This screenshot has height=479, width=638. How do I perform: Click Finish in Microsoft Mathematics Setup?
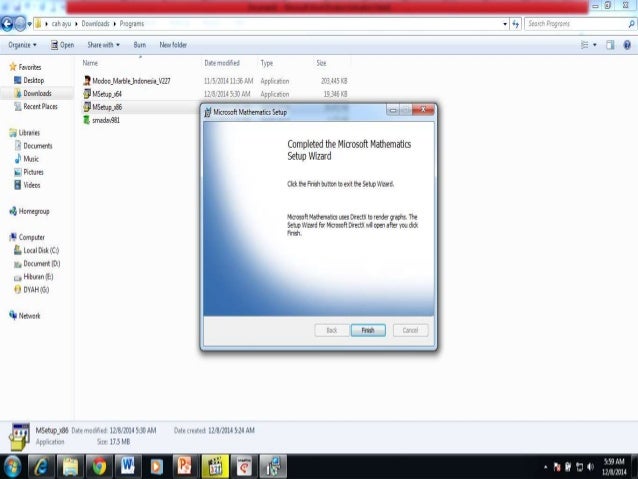click(x=368, y=330)
